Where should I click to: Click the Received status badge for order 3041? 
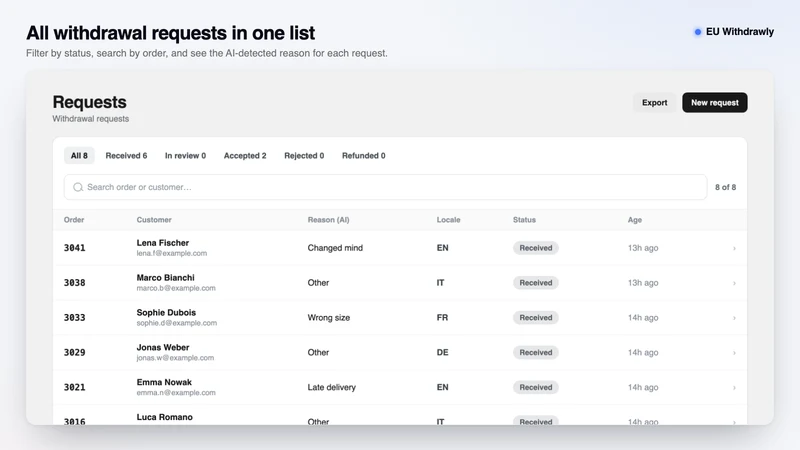[x=536, y=248]
